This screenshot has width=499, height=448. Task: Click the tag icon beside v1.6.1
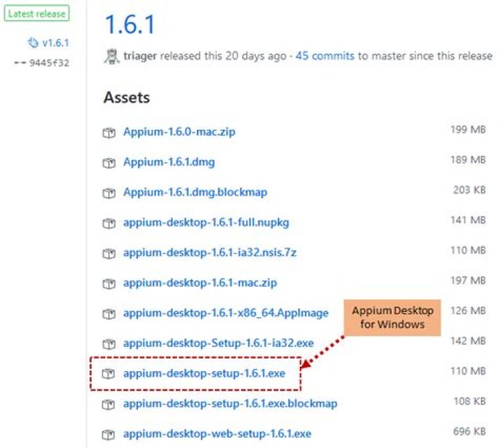coord(33,42)
